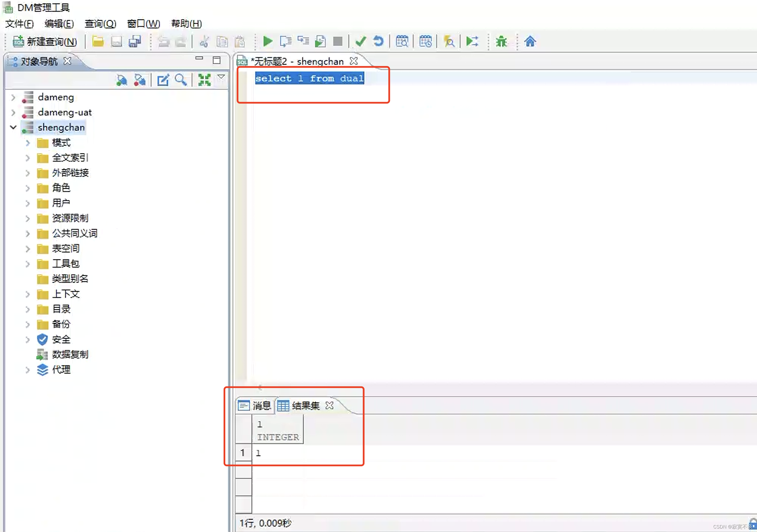757x532 pixels.
Task: Collapse the shengchan connection tree
Action: pos(13,127)
